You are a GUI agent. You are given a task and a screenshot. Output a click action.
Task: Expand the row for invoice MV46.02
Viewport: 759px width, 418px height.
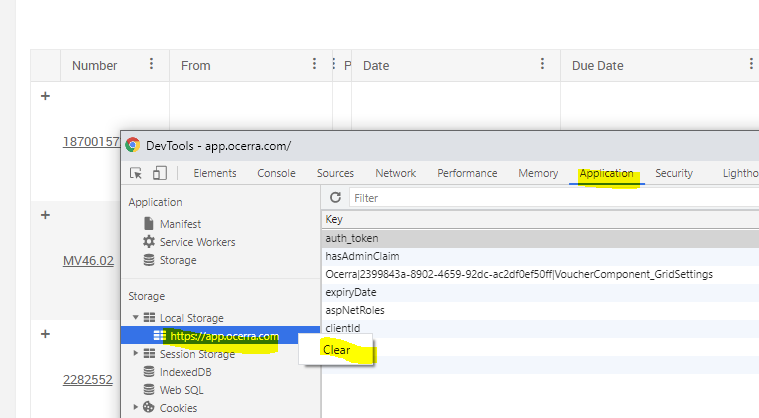45,215
